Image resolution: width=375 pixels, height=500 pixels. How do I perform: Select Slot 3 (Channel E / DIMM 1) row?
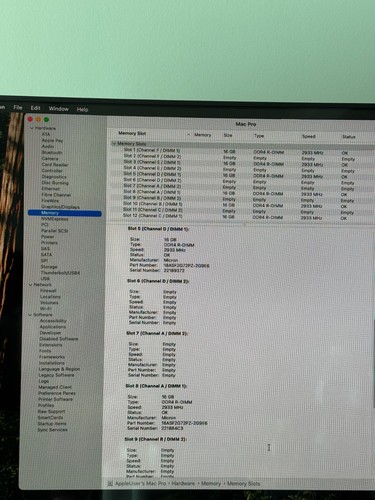point(241,163)
